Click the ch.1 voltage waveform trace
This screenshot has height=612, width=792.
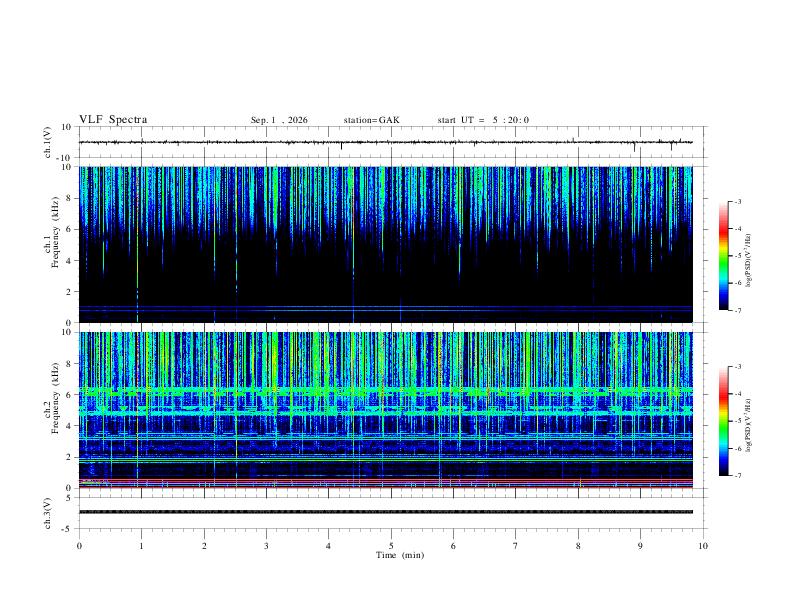coord(385,142)
